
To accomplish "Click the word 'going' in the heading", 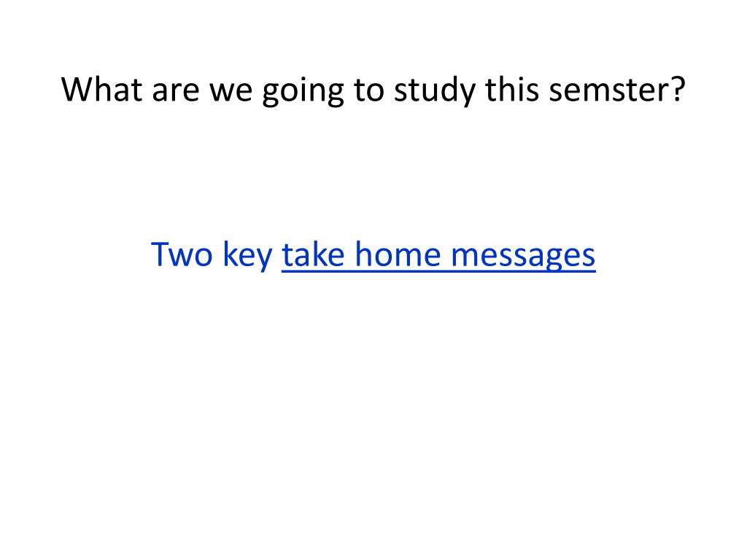I will coord(303,91).
